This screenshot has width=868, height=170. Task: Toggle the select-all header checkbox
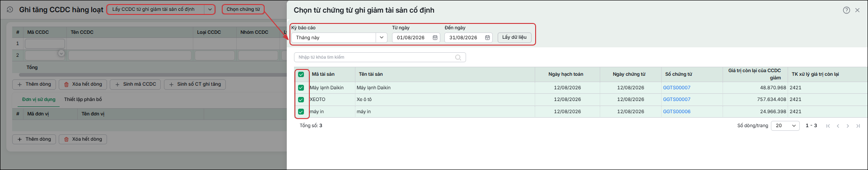(x=301, y=74)
